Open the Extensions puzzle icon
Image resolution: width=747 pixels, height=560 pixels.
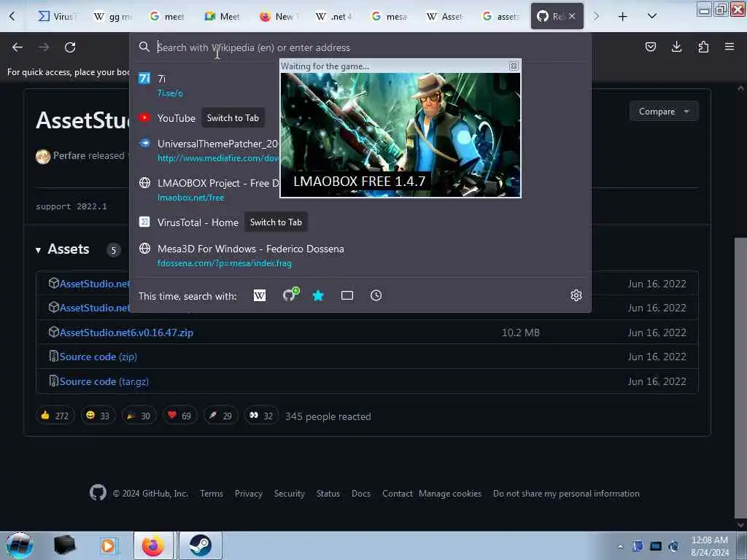(x=703, y=47)
